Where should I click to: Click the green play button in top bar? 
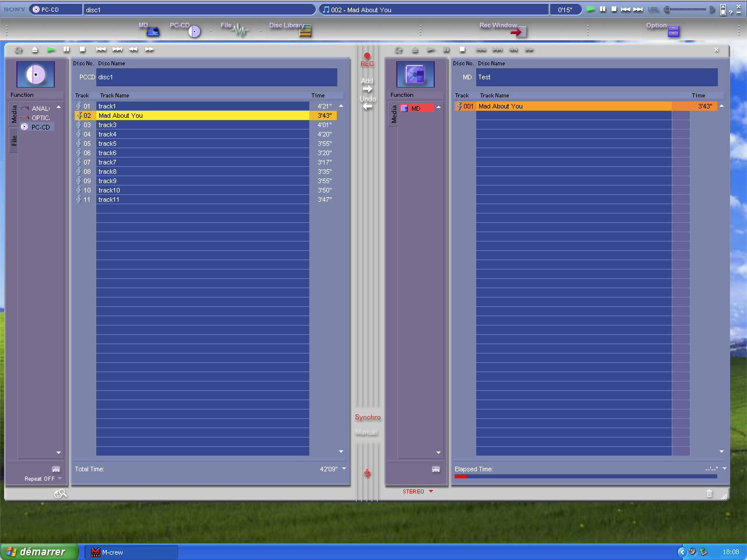[x=591, y=9]
